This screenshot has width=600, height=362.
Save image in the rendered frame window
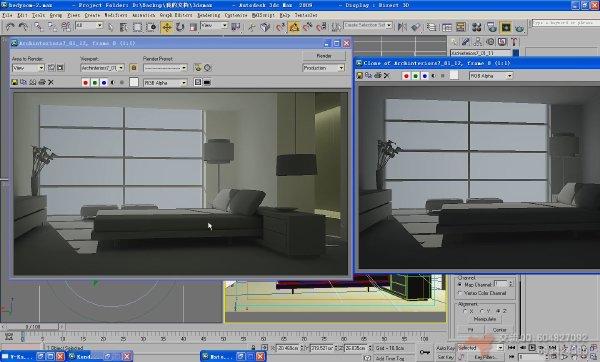15,82
